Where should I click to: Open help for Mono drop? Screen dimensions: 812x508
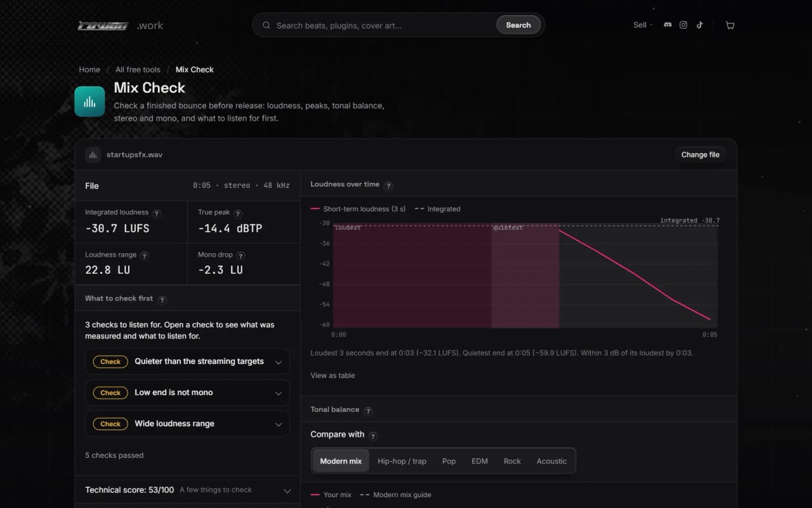[240, 256]
